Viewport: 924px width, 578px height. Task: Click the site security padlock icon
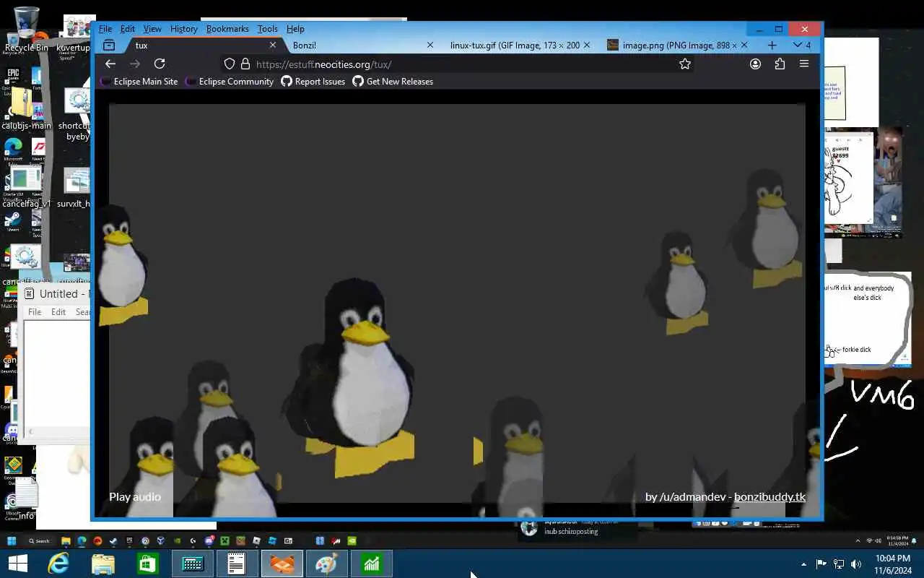tap(245, 64)
